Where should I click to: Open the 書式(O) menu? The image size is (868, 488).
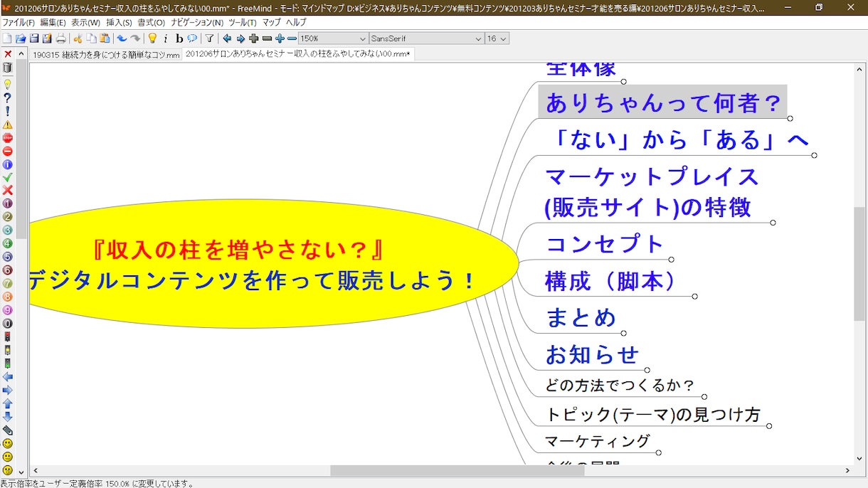152,23
